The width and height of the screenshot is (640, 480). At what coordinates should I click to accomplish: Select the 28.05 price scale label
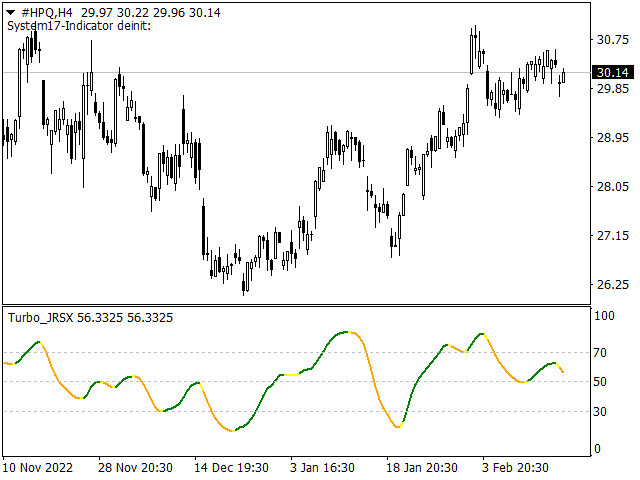click(x=612, y=187)
